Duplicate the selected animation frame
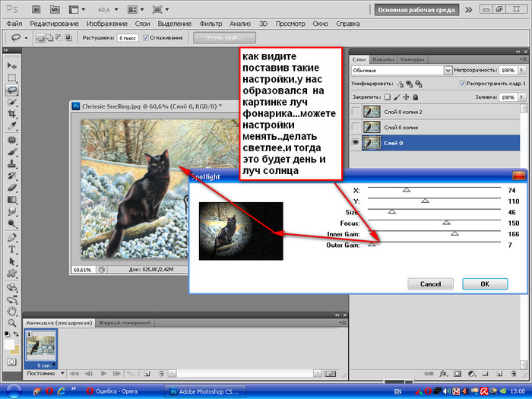 [x=147, y=374]
